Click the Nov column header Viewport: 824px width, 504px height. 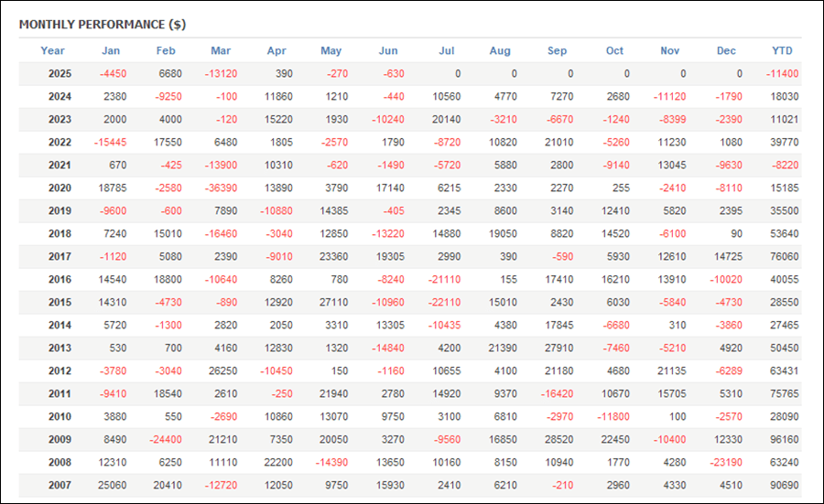coord(670,50)
